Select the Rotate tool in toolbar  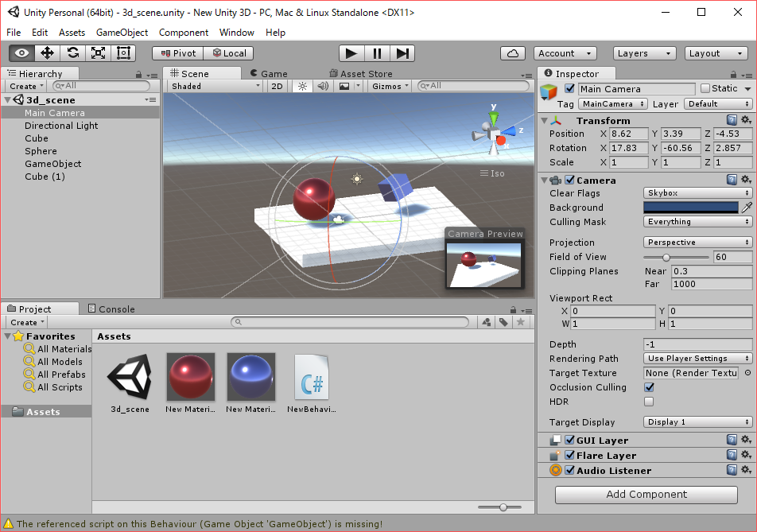point(72,53)
